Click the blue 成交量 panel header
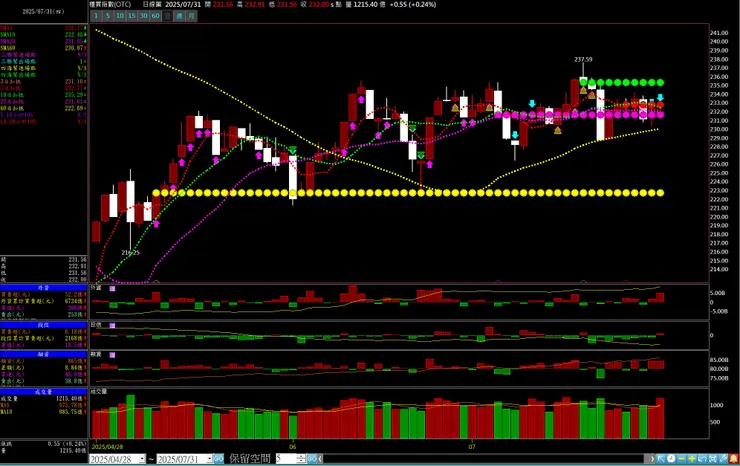 (43, 392)
